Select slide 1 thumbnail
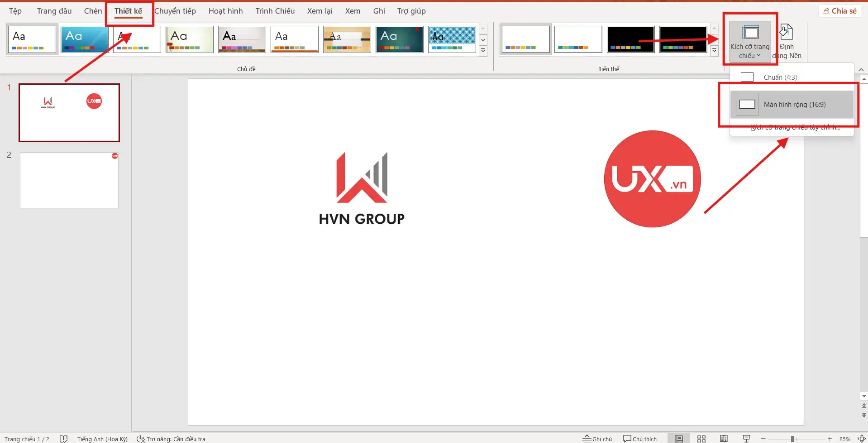 tap(69, 112)
